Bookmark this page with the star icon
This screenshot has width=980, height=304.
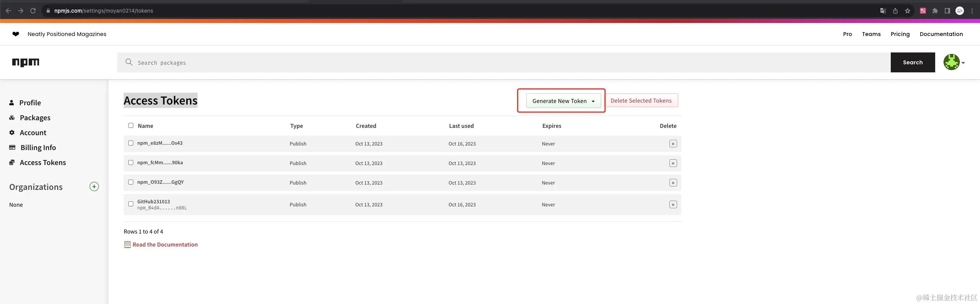[908, 11]
